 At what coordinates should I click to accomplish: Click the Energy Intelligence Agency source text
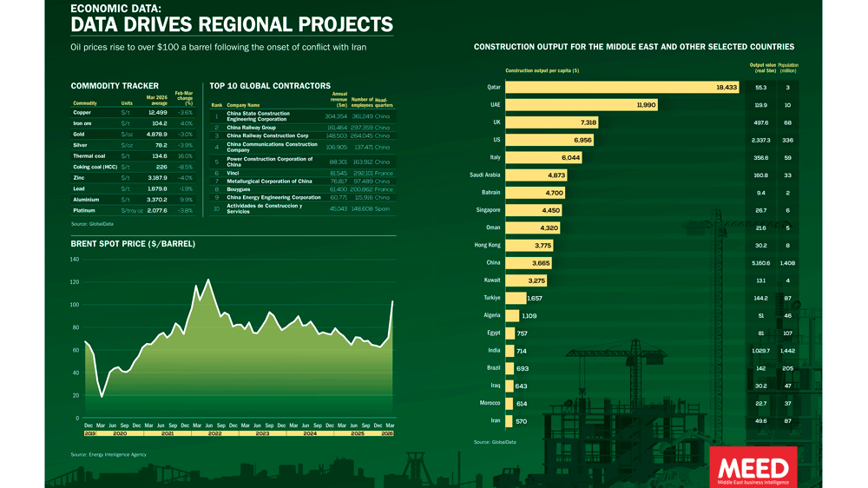click(x=108, y=454)
